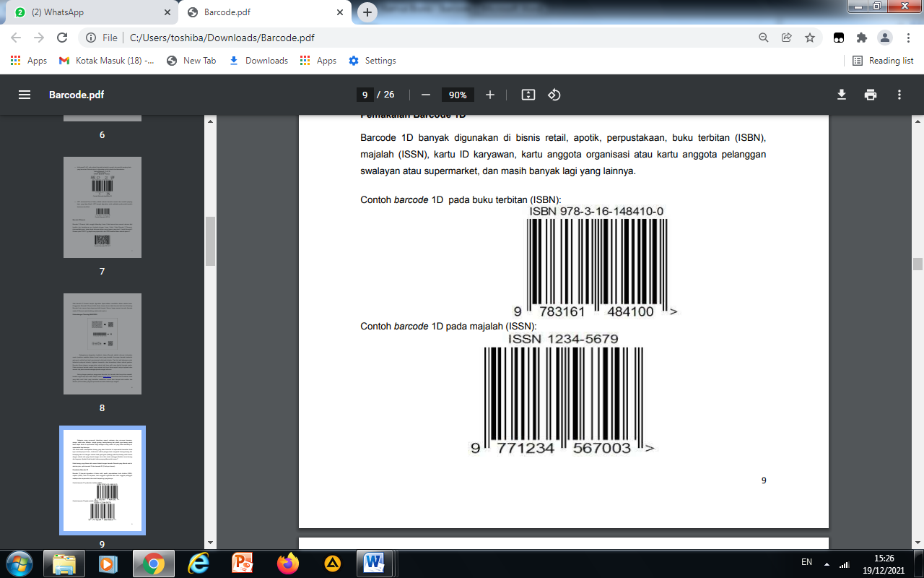Click the black extension icon beside Extensions
Viewport: 924px width, 578px height.
pyautogui.click(x=839, y=38)
